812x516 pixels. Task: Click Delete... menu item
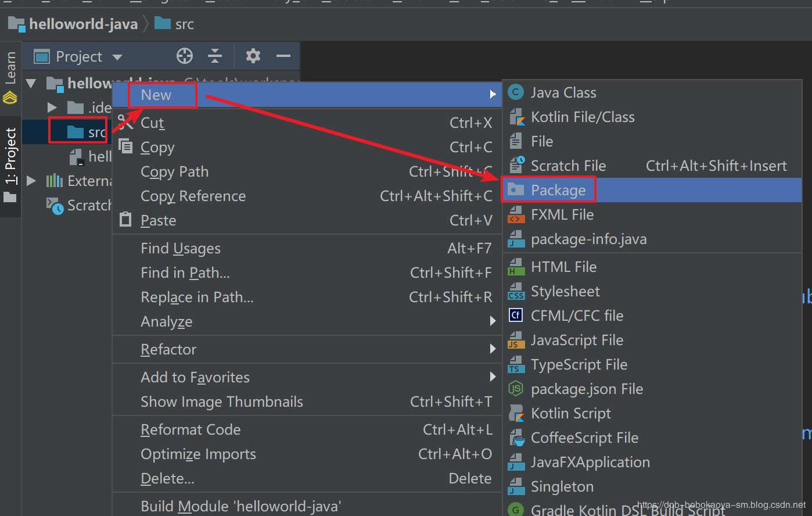click(x=307, y=478)
